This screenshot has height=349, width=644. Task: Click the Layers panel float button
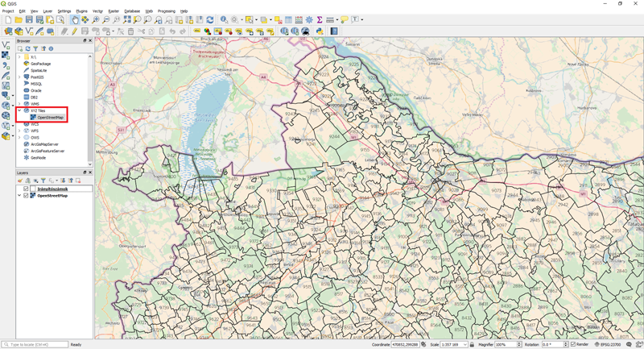85,172
